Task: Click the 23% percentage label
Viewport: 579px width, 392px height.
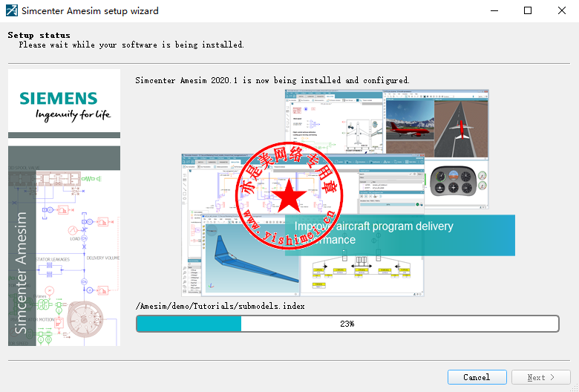Action: (x=347, y=324)
